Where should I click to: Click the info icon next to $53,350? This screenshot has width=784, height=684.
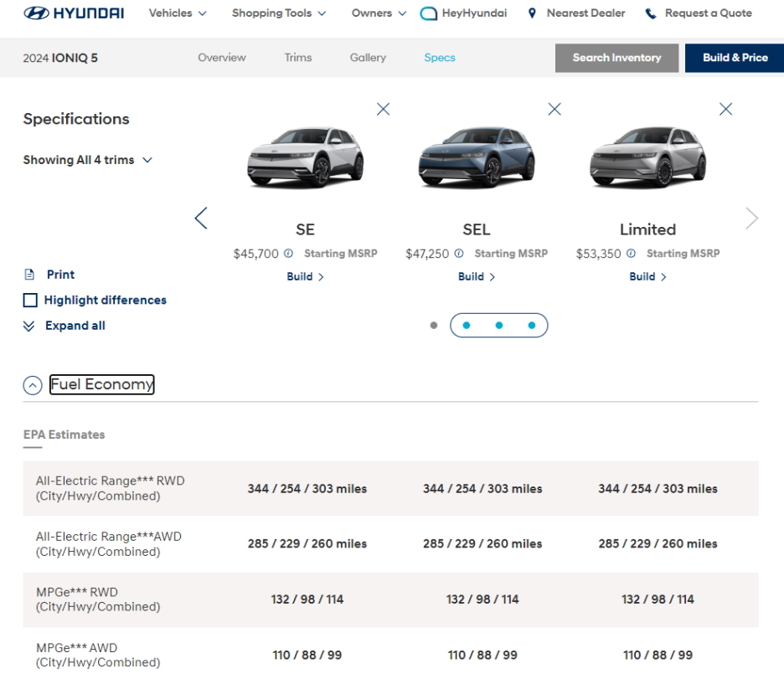[x=631, y=254]
